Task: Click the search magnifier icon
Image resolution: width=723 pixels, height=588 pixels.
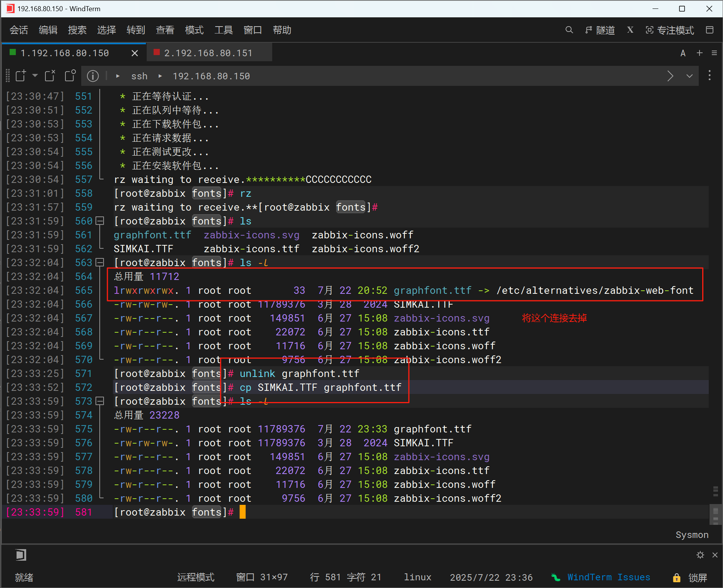Action: [x=569, y=30]
